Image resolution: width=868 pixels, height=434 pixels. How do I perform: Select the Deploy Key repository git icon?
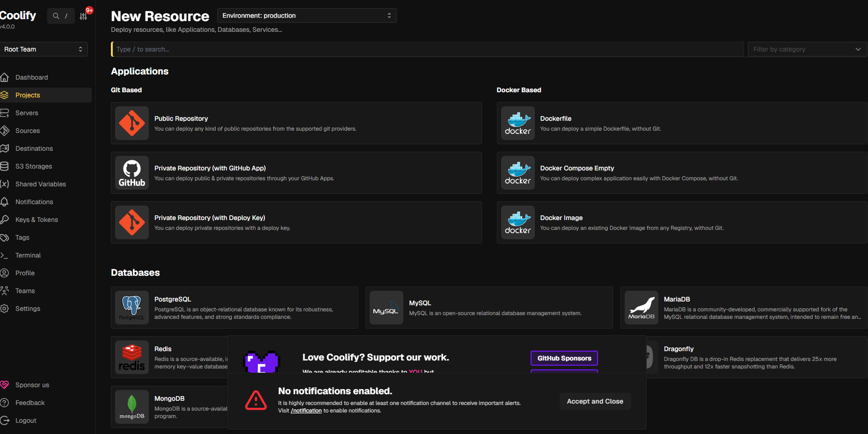pos(132,222)
